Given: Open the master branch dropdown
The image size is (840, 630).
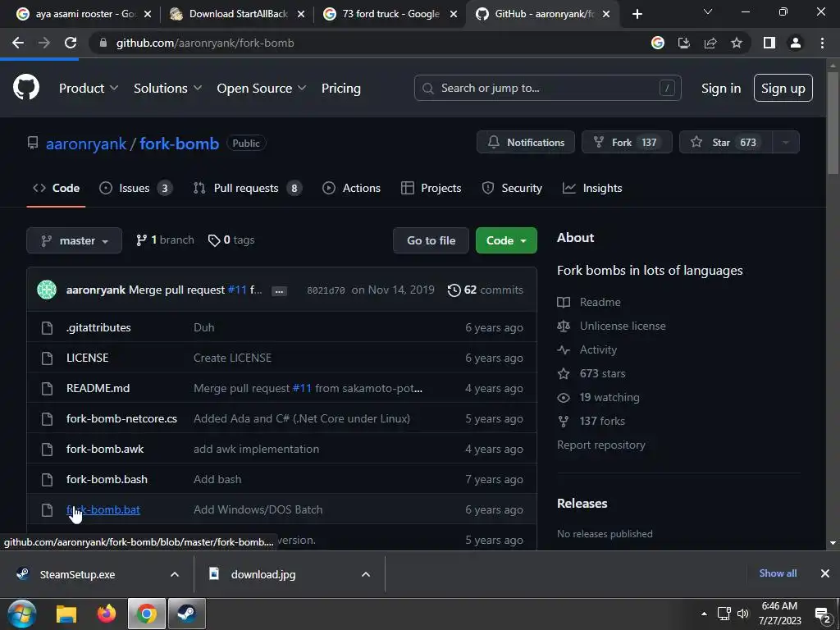Looking at the screenshot, I should 74,240.
